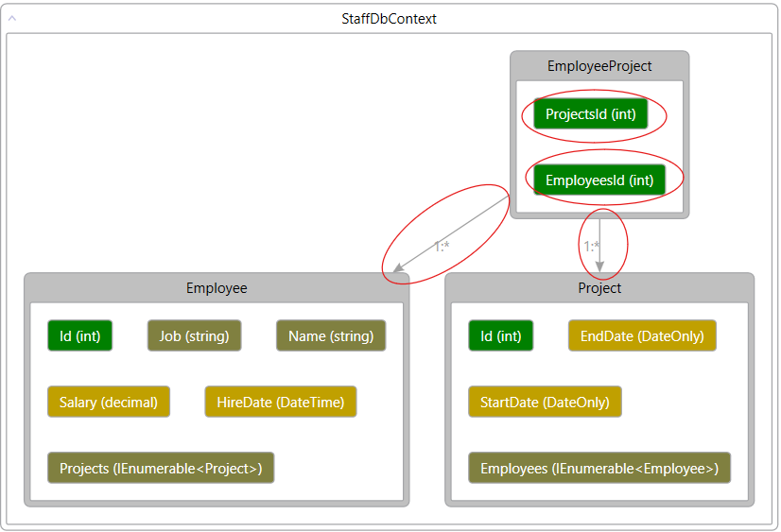The height and width of the screenshot is (532, 781).
Task: Select the EndDate (DateOnly) property
Action: (642, 335)
